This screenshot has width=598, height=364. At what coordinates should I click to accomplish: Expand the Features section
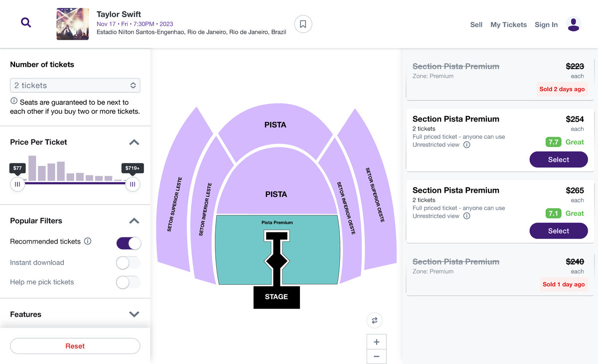134,314
